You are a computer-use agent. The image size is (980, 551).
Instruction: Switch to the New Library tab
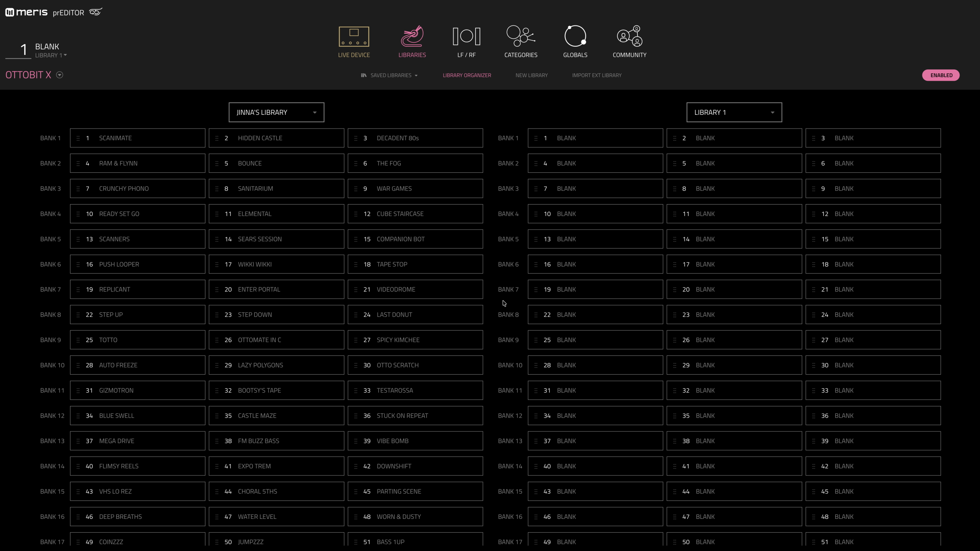(532, 75)
